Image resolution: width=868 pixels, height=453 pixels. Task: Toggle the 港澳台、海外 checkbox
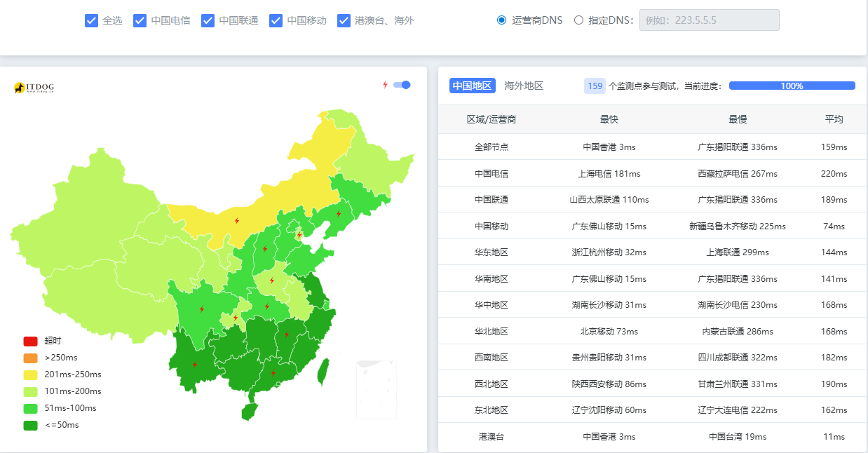click(x=344, y=20)
